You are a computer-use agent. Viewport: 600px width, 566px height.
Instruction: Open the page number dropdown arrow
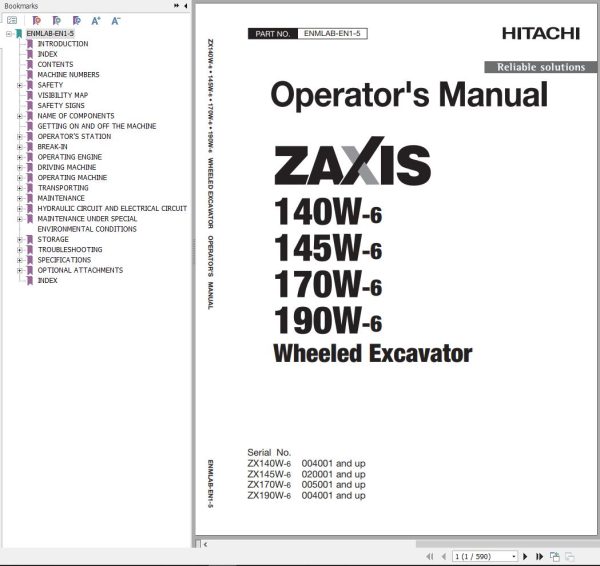point(514,556)
